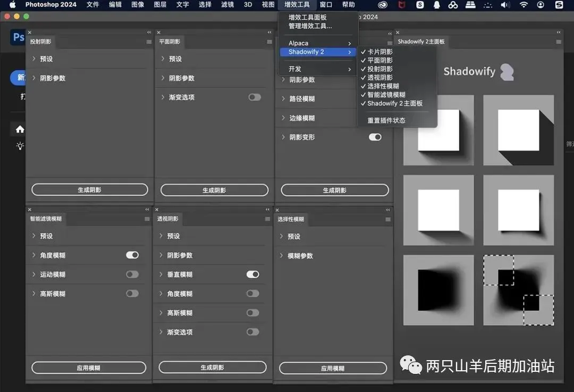Collapse the 平面阴影 panel with double arrows

[269, 32]
